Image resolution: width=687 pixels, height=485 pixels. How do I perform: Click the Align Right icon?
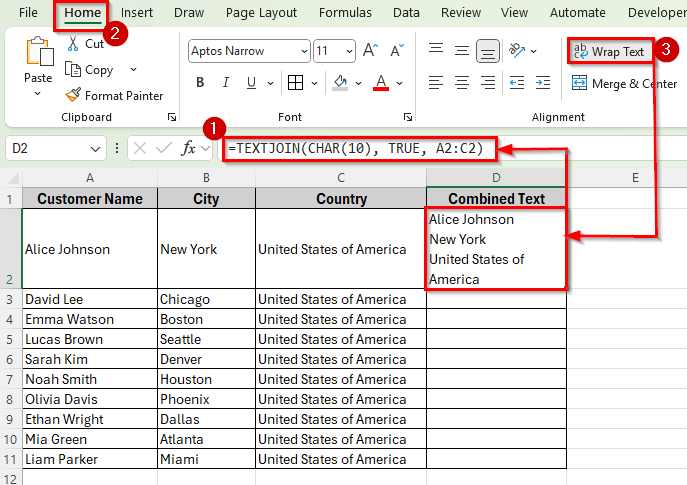click(488, 82)
